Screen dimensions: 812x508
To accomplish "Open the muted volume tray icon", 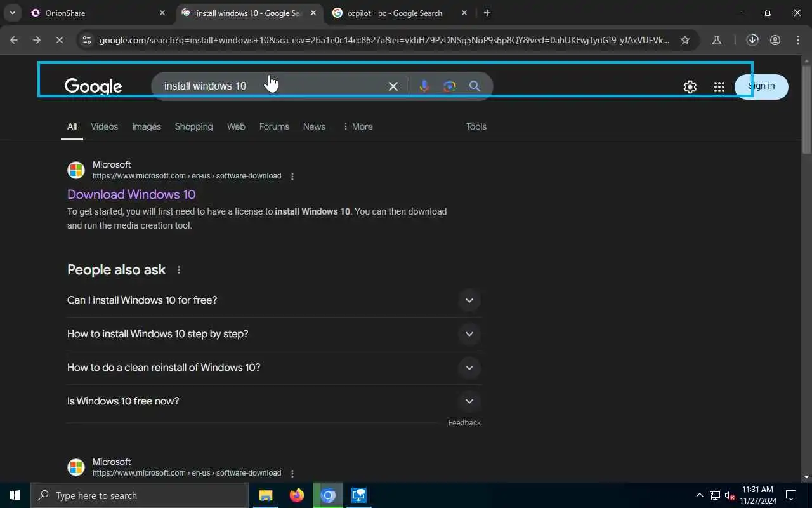I will [730, 495].
